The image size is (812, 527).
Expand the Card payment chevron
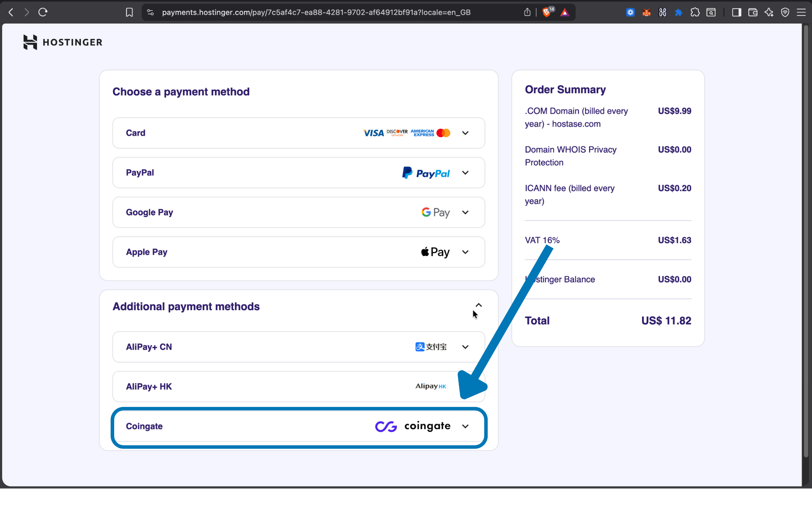click(465, 133)
